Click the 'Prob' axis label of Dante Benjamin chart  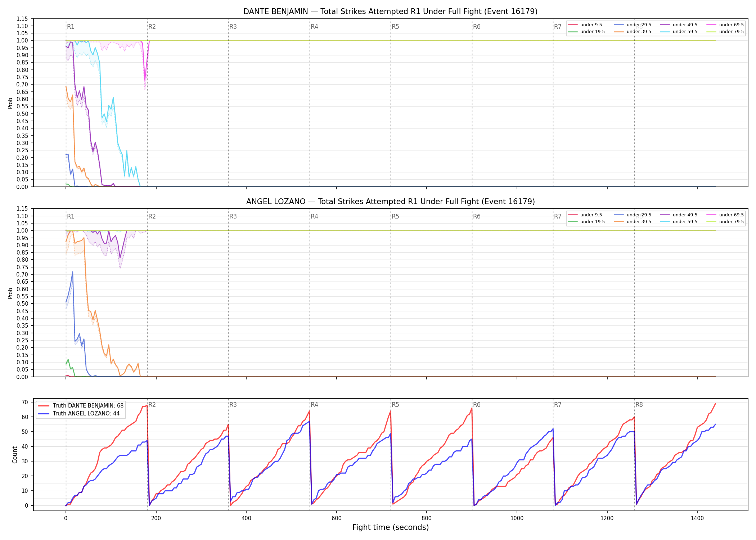[x=10, y=103]
